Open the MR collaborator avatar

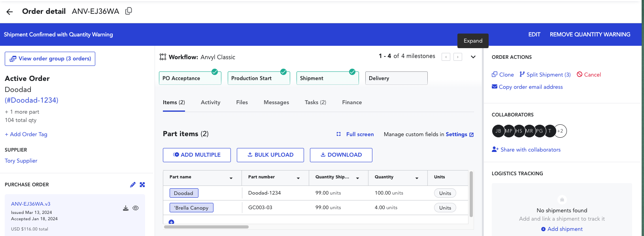coord(529,131)
